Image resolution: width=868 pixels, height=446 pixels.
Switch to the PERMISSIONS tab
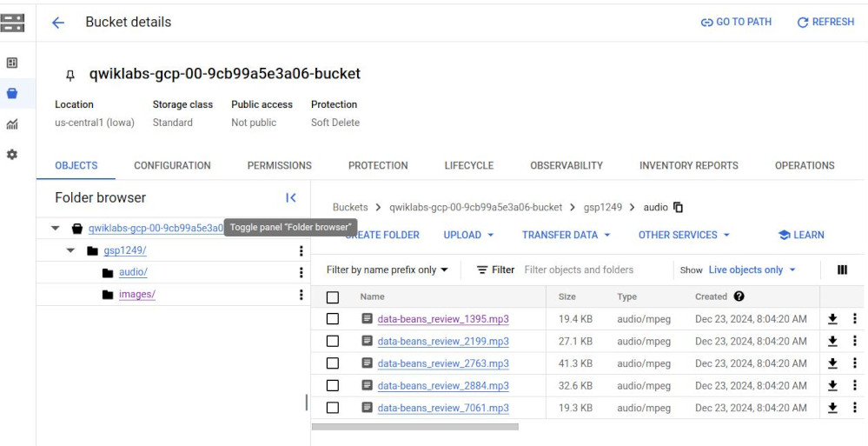click(279, 165)
